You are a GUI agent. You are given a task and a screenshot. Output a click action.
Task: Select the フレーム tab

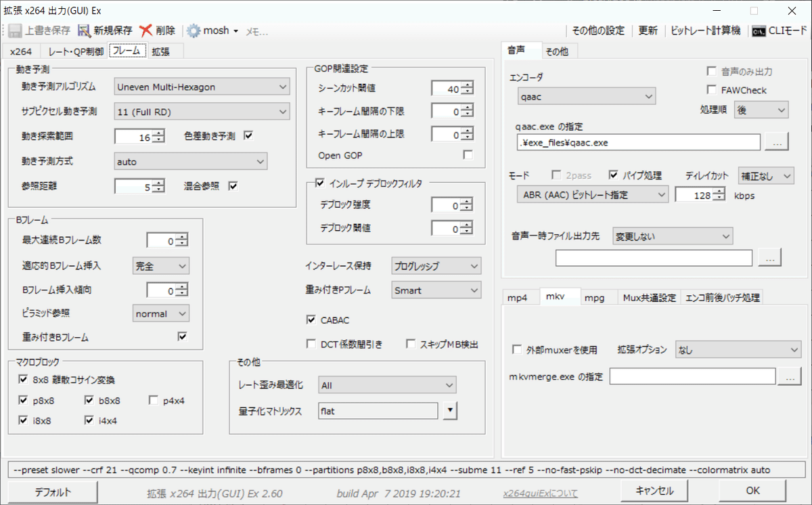pos(127,51)
